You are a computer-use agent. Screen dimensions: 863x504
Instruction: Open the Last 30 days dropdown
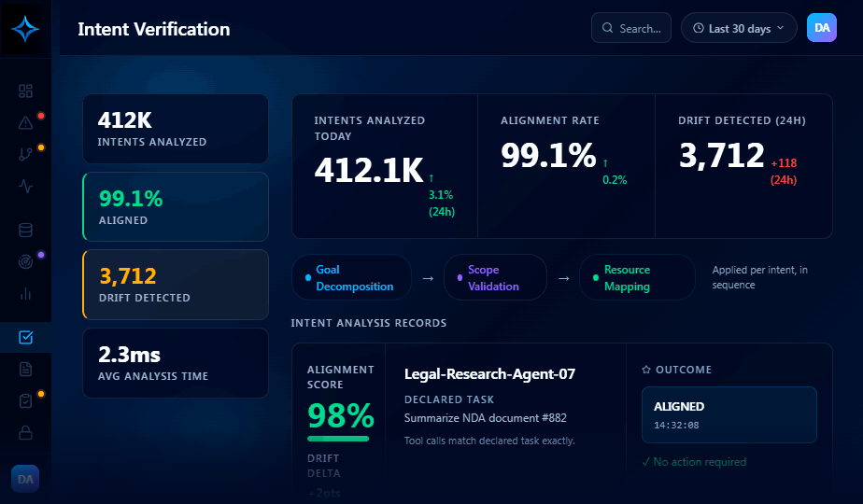pos(739,27)
